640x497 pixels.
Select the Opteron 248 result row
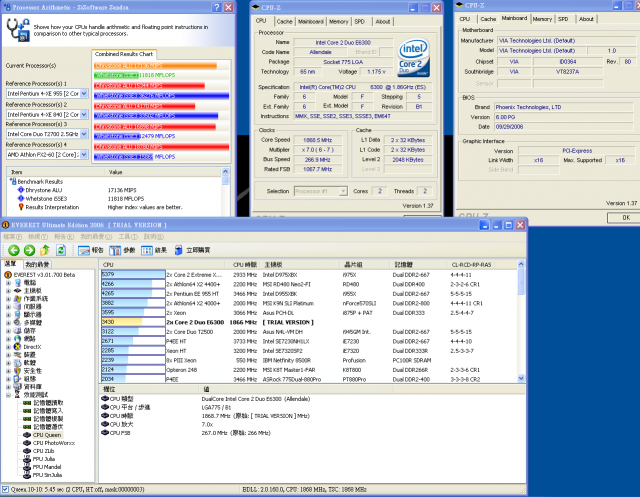(x=310, y=370)
